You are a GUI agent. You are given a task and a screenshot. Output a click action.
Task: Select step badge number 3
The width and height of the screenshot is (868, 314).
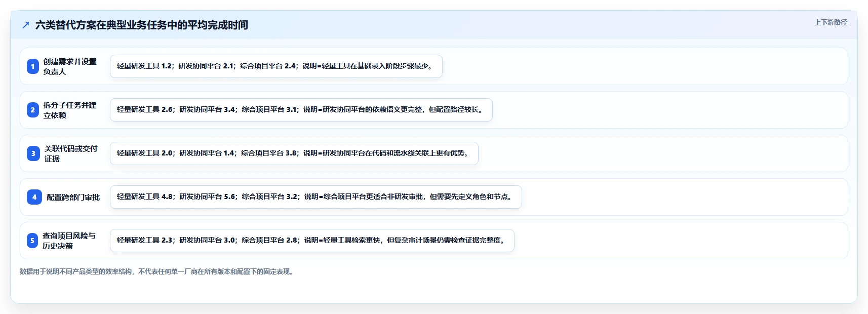coord(33,153)
